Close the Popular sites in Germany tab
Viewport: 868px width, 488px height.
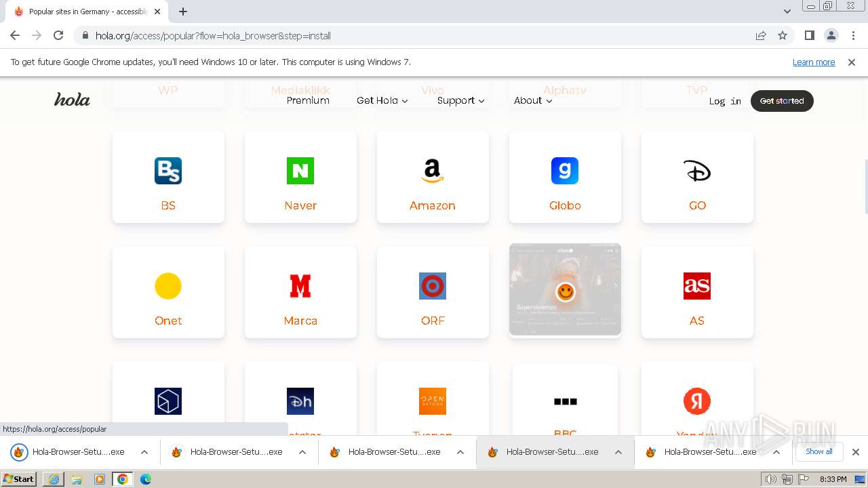tap(157, 12)
